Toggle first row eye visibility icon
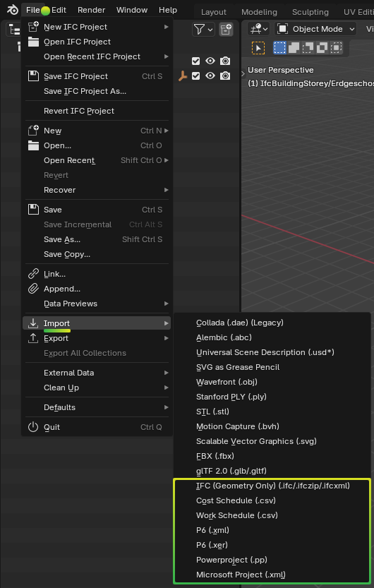The image size is (374, 588). [x=210, y=61]
